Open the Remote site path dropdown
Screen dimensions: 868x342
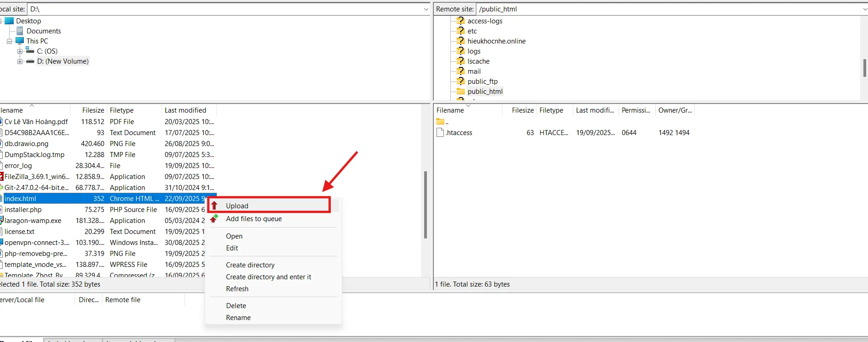864,9
